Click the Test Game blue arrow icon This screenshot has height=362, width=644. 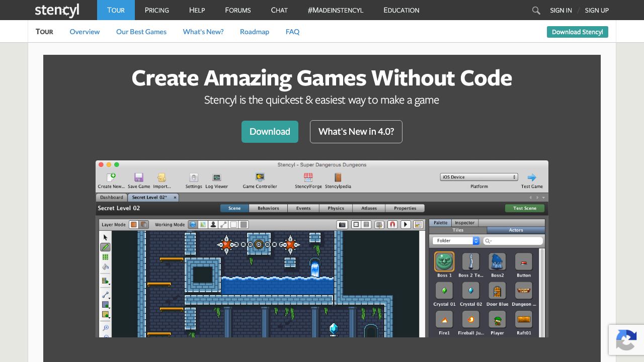(x=532, y=177)
